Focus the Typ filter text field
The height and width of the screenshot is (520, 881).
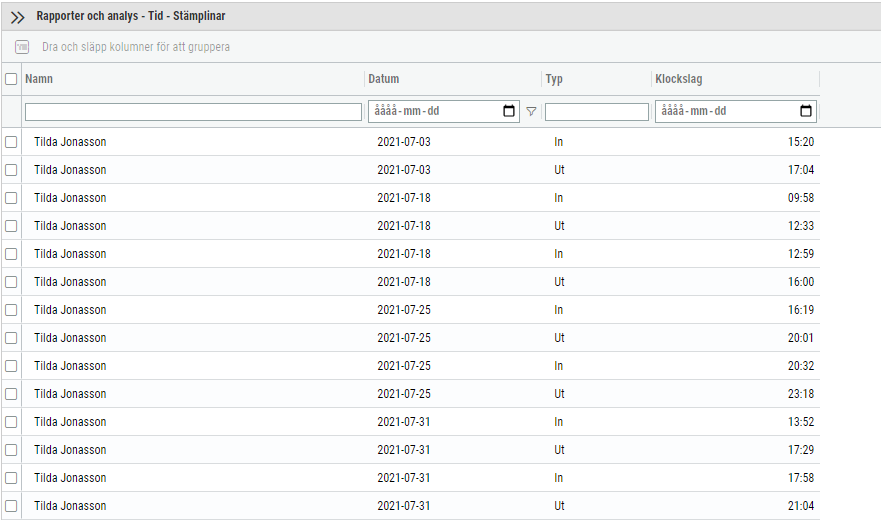click(x=597, y=112)
